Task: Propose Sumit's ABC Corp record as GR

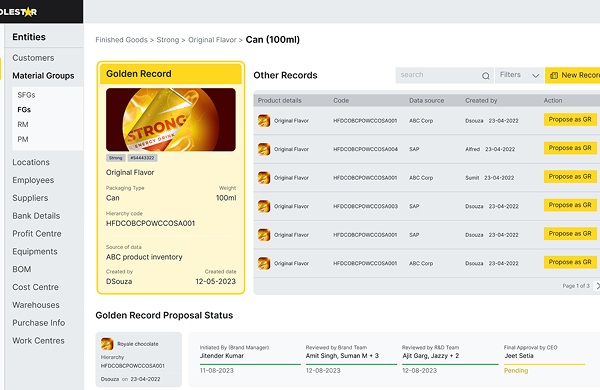Action: pos(570,177)
